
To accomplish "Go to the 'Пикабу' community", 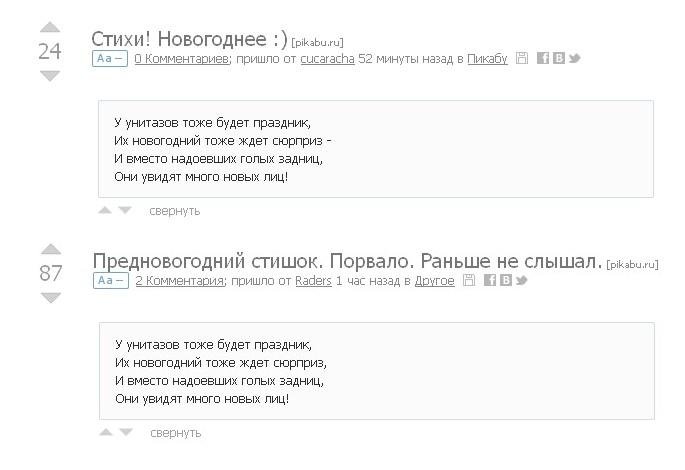I will coord(487,59).
